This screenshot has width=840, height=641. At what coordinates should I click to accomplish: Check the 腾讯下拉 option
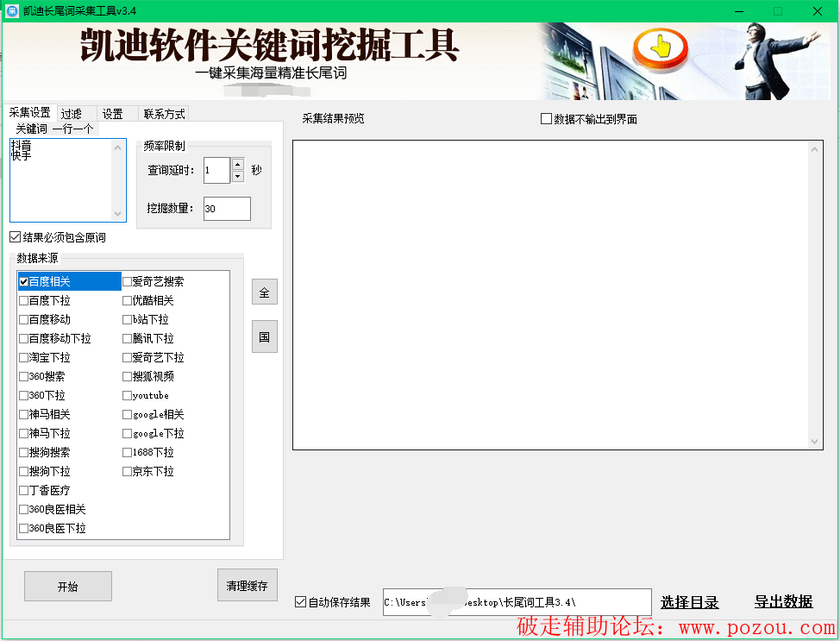tap(127, 339)
